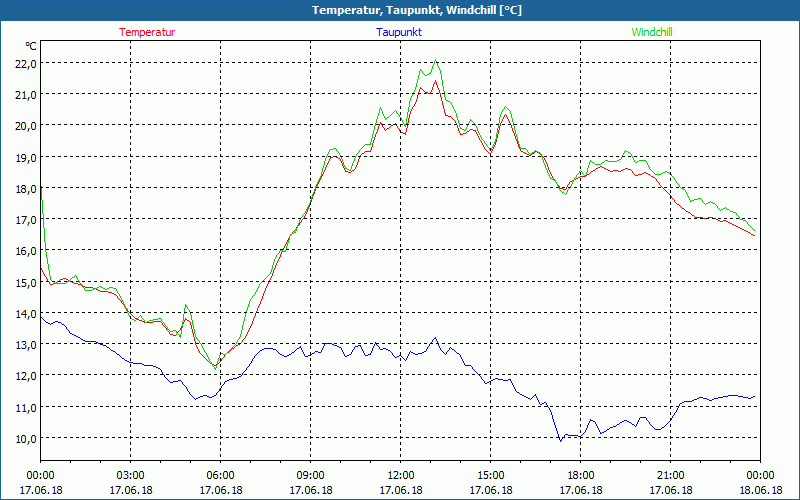This screenshot has height=500, width=800.
Task: Click the 17,0 y-axis value
Action: [27, 219]
